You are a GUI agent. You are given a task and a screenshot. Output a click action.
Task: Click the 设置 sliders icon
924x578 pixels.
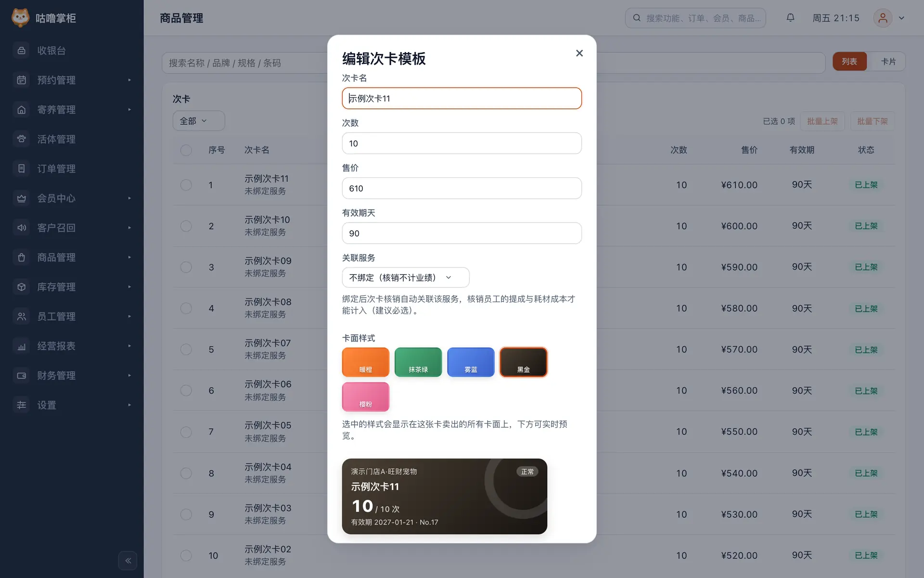(x=21, y=405)
